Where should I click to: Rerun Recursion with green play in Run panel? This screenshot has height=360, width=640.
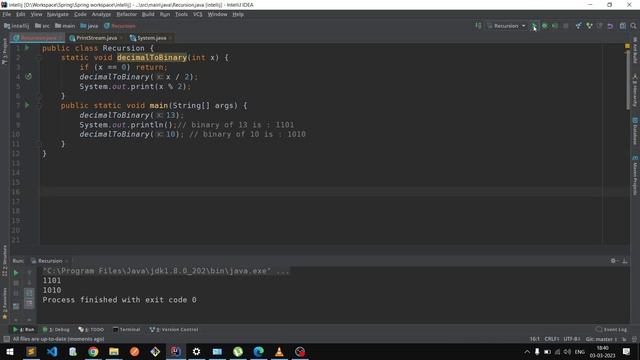tap(16, 273)
